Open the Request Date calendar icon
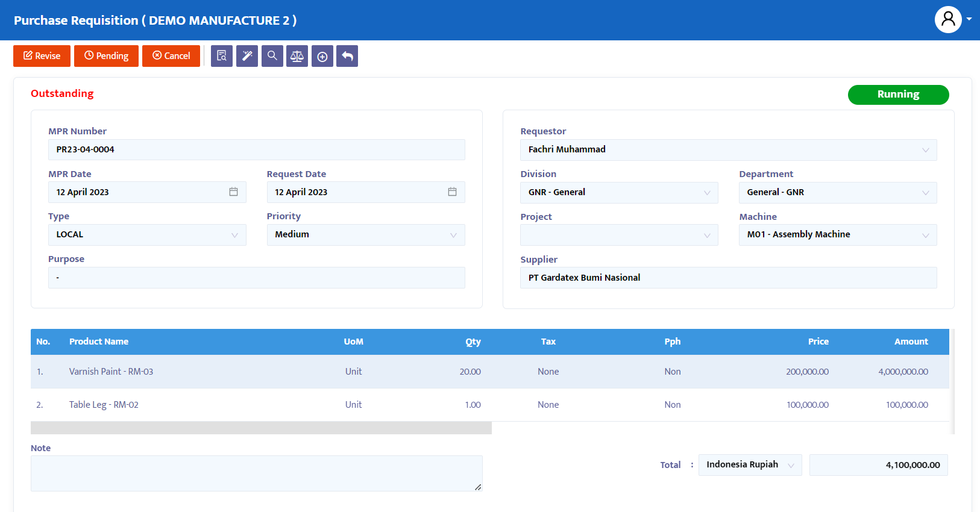This screenshot has width=980, height=512. [x=452, y=192]
